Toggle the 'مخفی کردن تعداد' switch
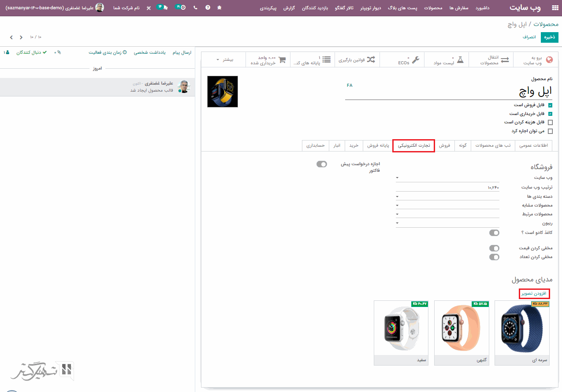 tap(495, 257)
